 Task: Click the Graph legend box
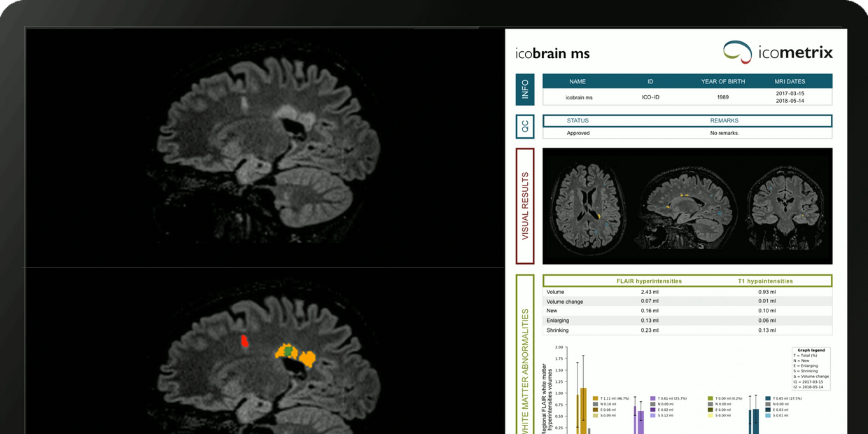pos(811,368)
